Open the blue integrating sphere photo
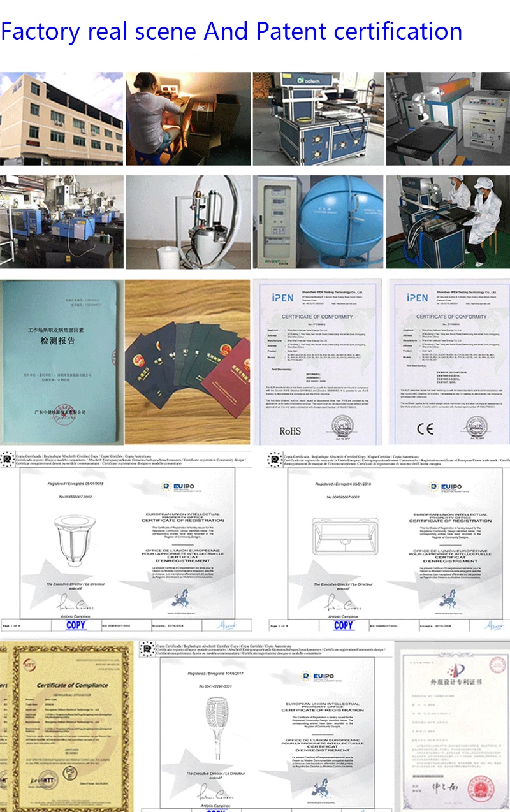 point(318,222)
